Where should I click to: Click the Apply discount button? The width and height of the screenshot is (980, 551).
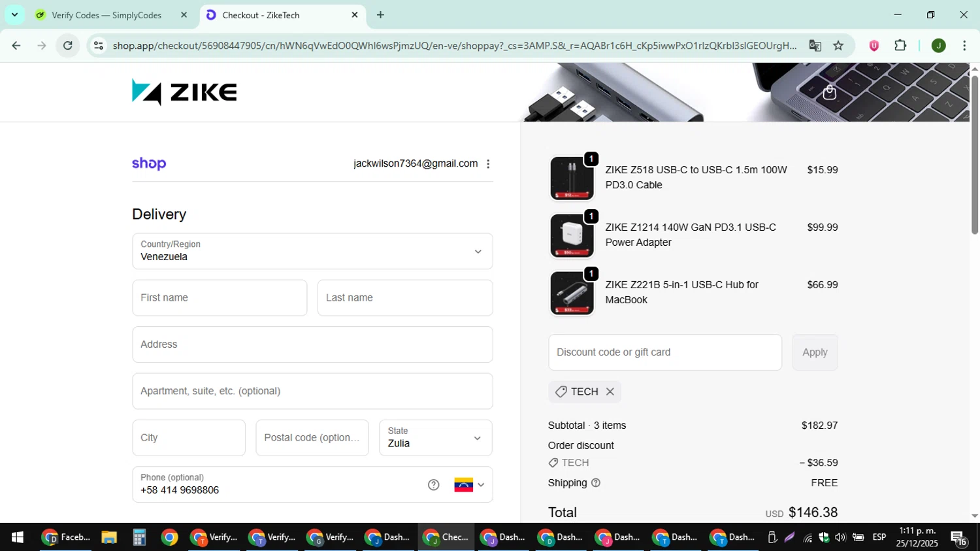click(x=815, y=352)
